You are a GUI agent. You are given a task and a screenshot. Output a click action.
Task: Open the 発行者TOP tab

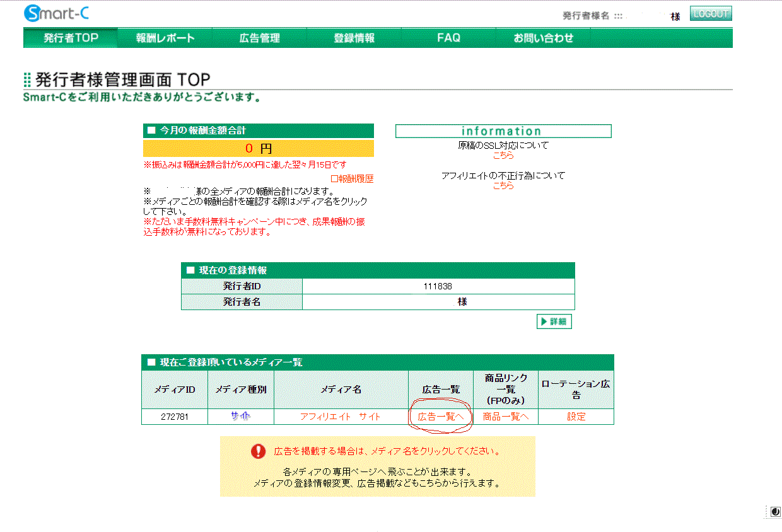click(71, 38)
